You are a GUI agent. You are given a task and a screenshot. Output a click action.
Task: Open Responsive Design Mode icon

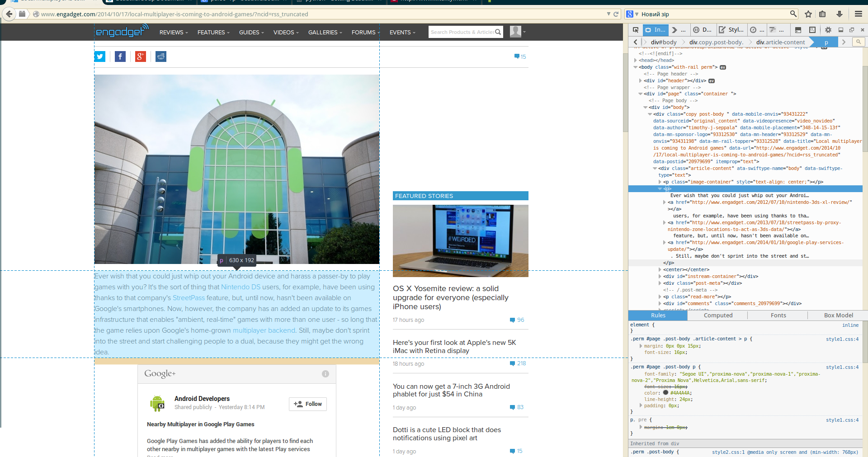coord(812,30)
